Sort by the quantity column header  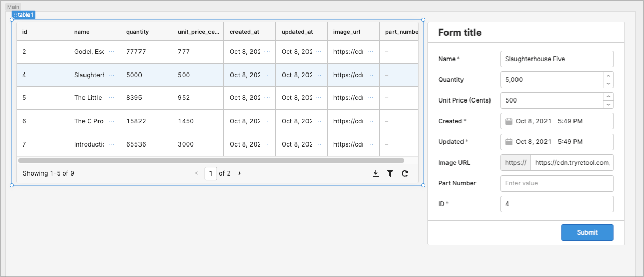[146, 32]
